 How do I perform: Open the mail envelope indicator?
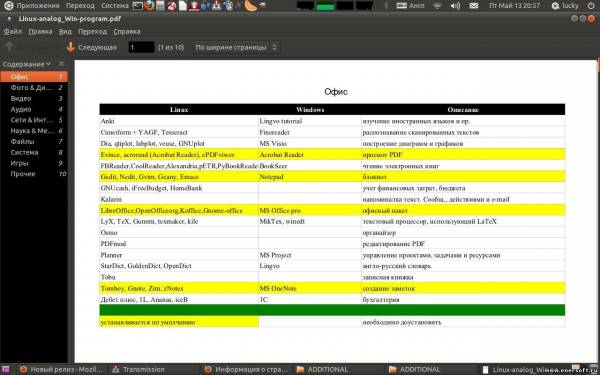point(474,6)
